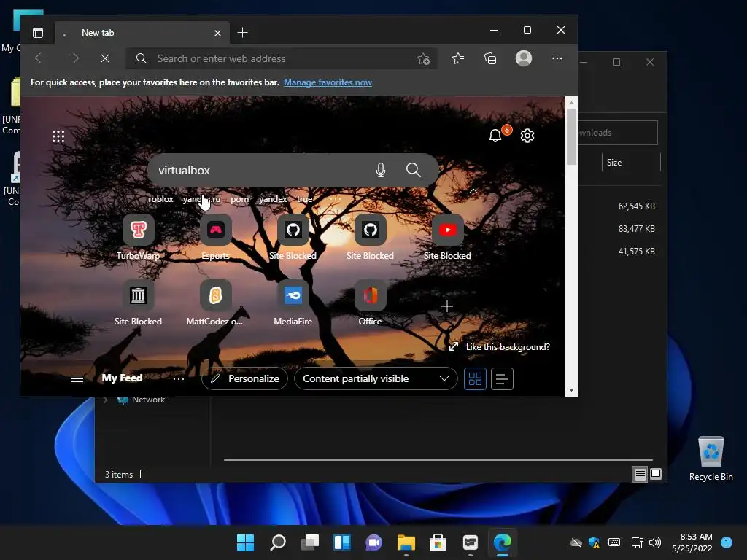This screenshot has width=747, height=560.
Task: Click the search magnifier in search box
Action: click(413, 170)
